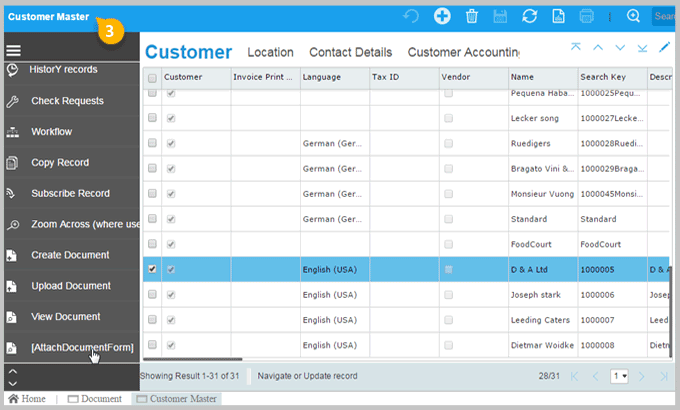Uncheck row selector for D & A Ltd
Image resolution: width=680 pixels, height=410 pixels.
152,269
